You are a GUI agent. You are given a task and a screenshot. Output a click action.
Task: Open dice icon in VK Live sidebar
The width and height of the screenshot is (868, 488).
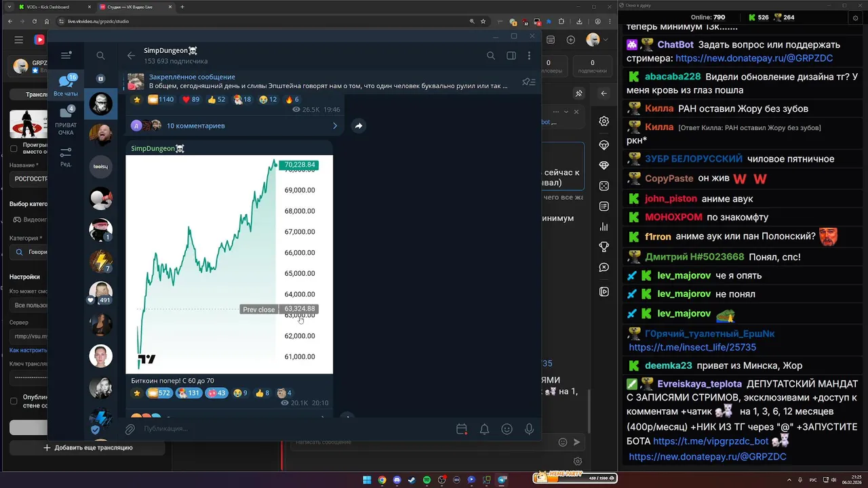click(604, 186)
